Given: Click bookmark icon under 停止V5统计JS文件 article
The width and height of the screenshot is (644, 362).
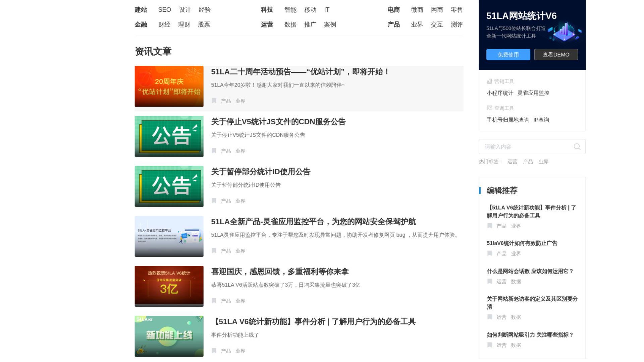Looking at the screenshot, I should coord(214,151).
